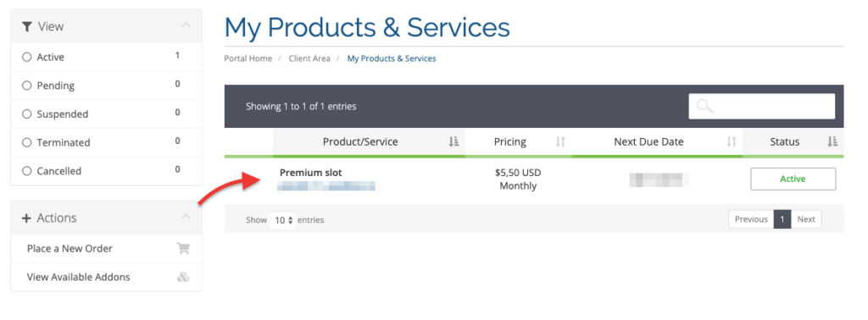Click the green Active status button

[793, 179]
